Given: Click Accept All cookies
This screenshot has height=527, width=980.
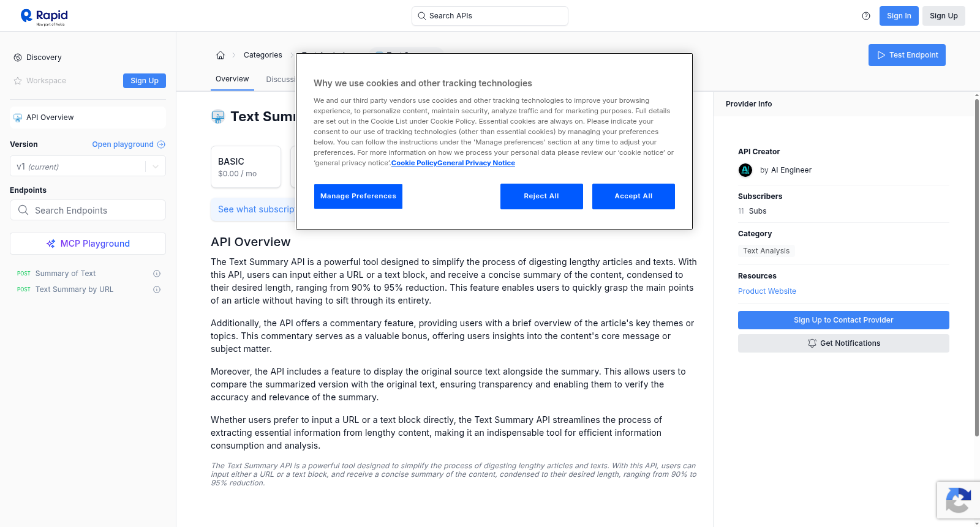Looking at the screenshot, I should (633, 196).
